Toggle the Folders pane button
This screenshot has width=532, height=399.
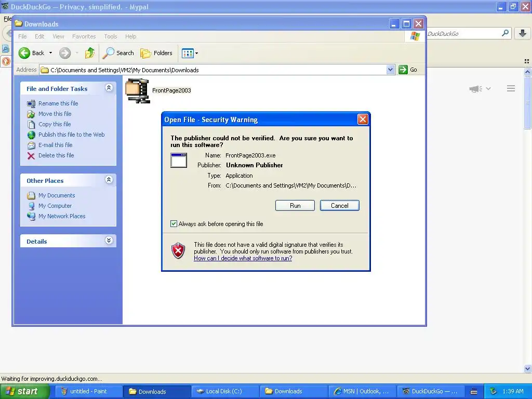156,53
